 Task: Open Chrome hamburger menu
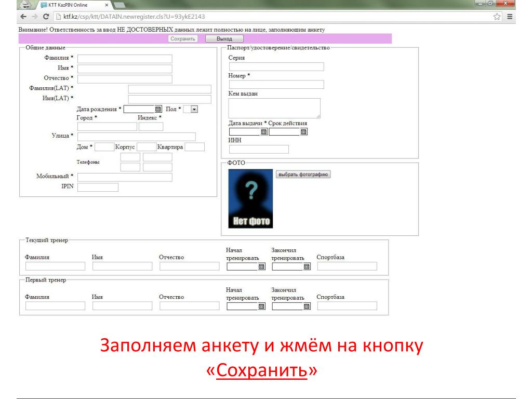510,17
